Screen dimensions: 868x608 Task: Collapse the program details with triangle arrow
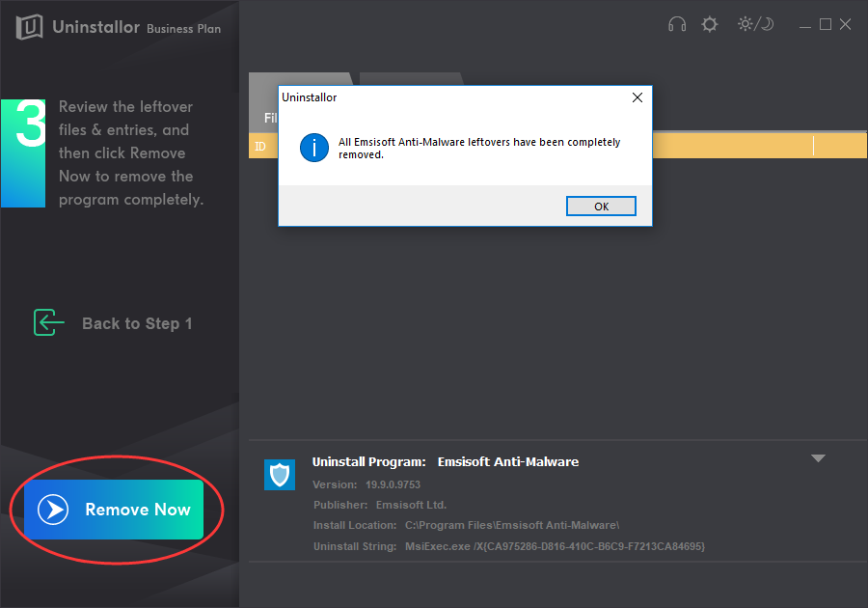(x=818, y=458)
